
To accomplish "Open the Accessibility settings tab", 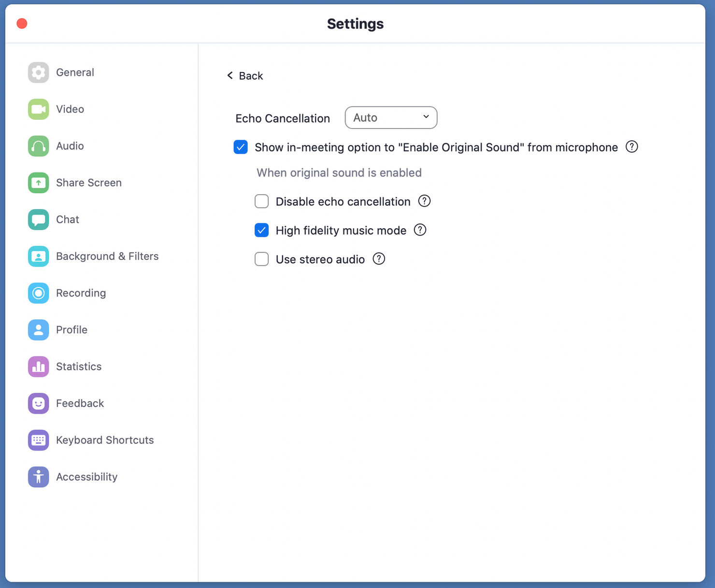I will pos(86,477).
